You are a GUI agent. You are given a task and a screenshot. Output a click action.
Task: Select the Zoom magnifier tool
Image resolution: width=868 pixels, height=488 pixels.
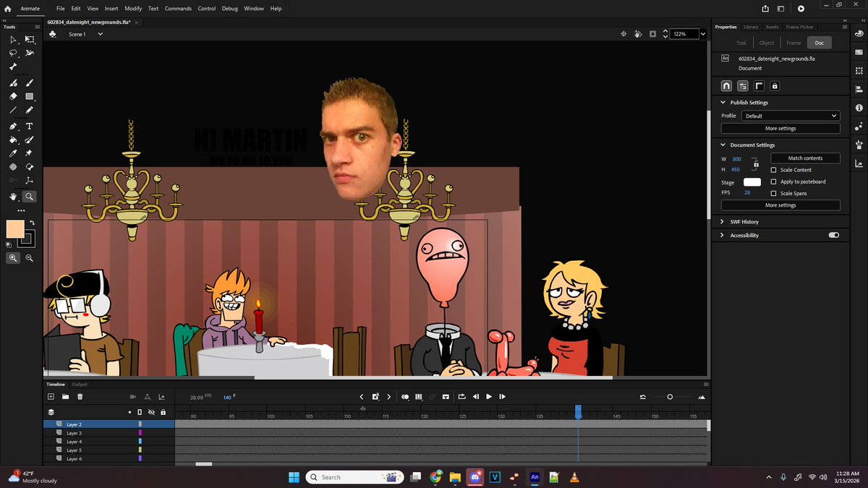click(x=30, y=196)
